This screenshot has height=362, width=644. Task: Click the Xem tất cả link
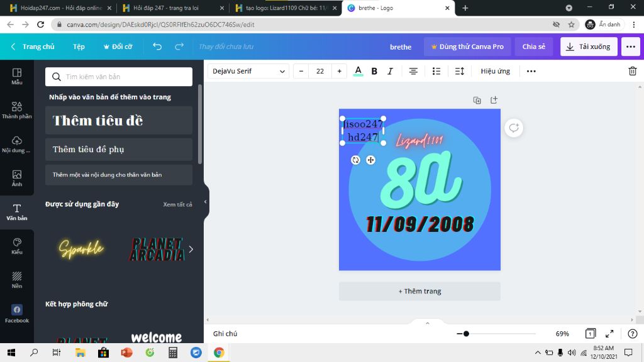click(x=177, y=204)
